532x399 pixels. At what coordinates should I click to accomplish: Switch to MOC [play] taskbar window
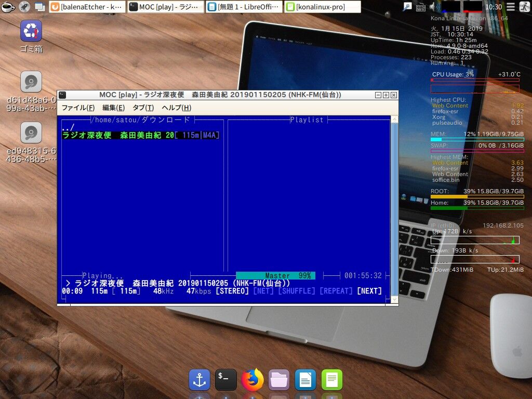click(x=166, y=6)
